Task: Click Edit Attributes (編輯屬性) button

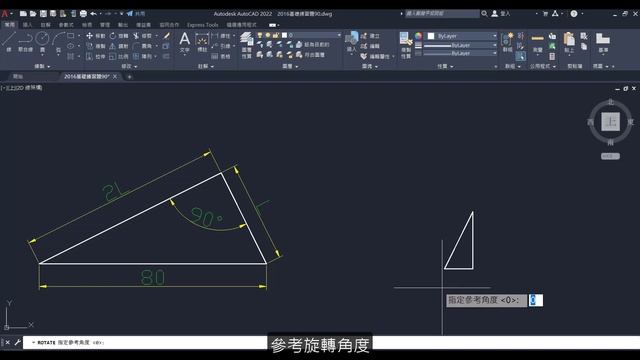Action: click(x=376, y=56)
